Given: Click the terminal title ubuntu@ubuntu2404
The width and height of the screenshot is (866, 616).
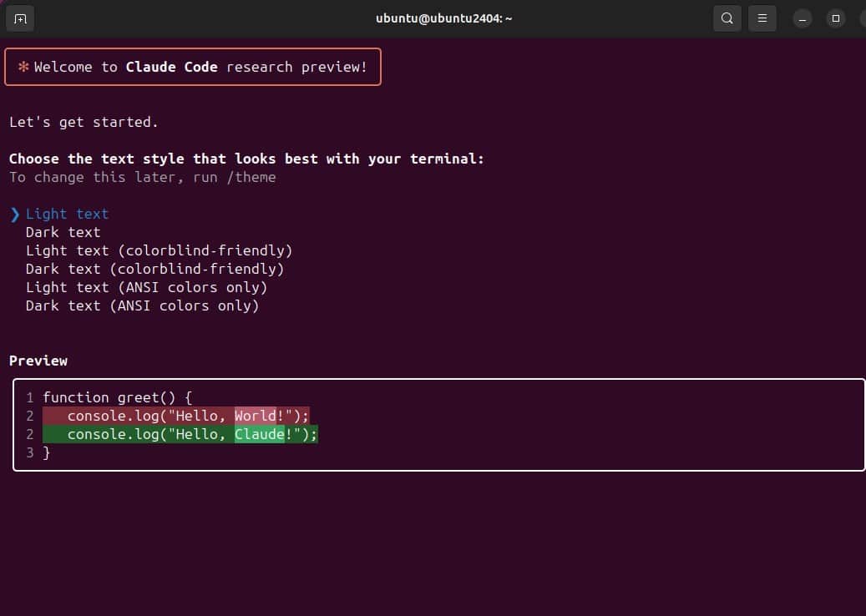Looking at the screenshot, I should click(443, 18).
